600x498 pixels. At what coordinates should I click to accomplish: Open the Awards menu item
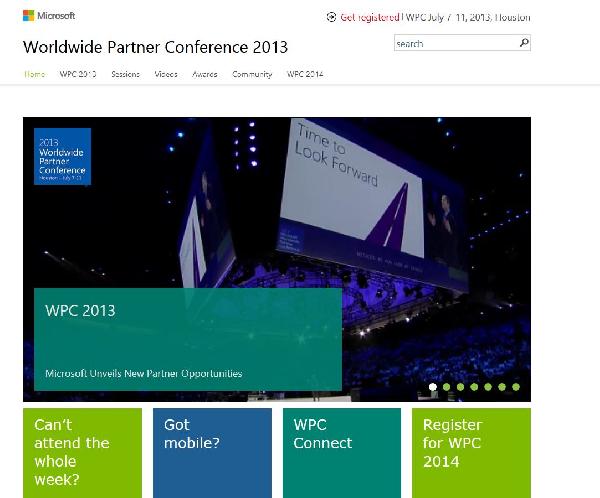(x=205, y=74)
